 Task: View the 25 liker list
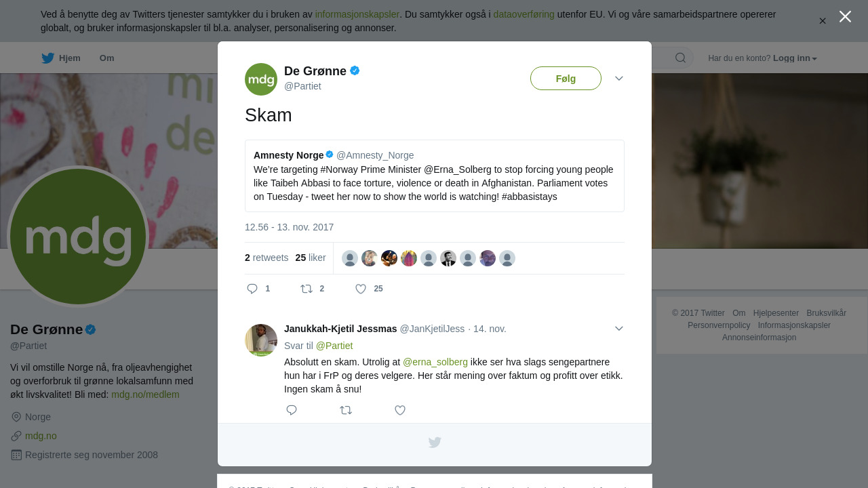pos(311,258)
